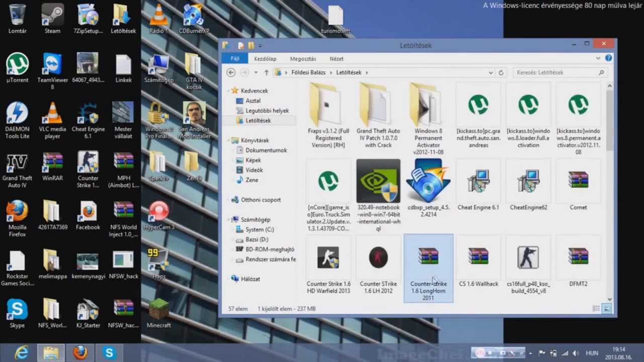This screenshot has width=644, height=362.
Task: Open the Fájl menu tab
Action: pos(234,58)
